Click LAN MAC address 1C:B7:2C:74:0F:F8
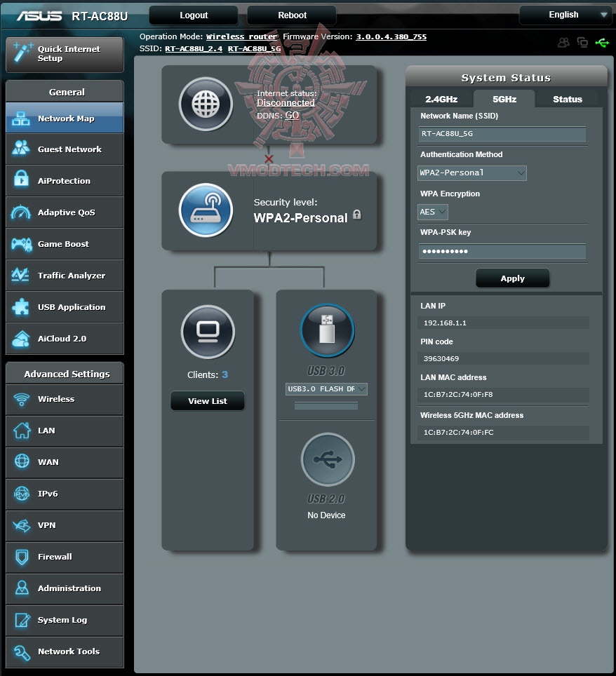Image resolution: width=616 pixels, height=676 pixels. tap(458, 395)
